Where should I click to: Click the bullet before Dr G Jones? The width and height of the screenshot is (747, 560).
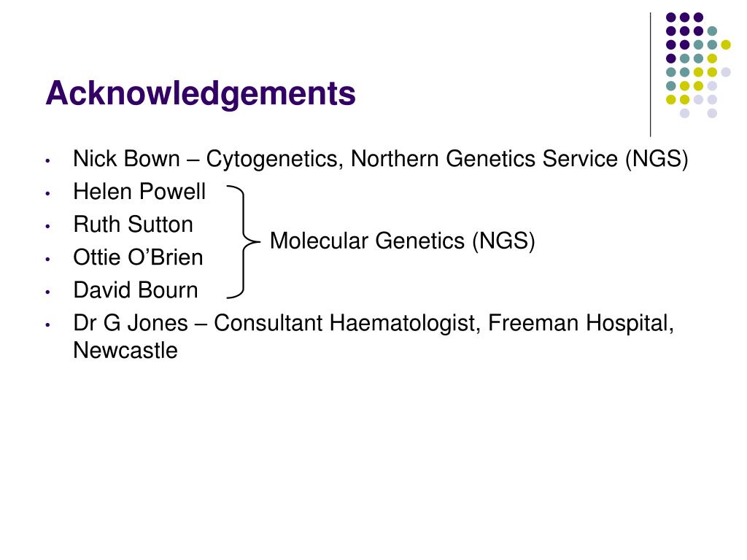(47, 324)
